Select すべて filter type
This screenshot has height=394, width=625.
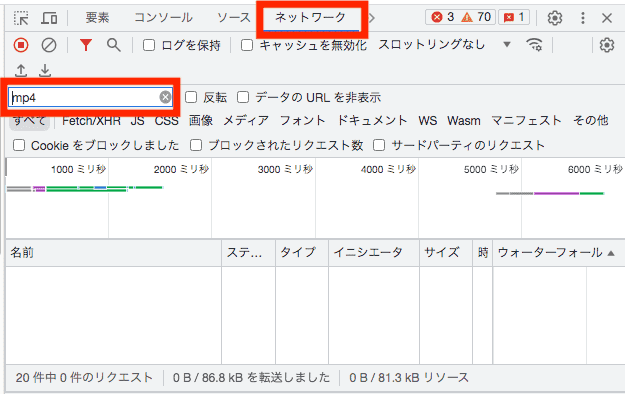pos(29,120)
